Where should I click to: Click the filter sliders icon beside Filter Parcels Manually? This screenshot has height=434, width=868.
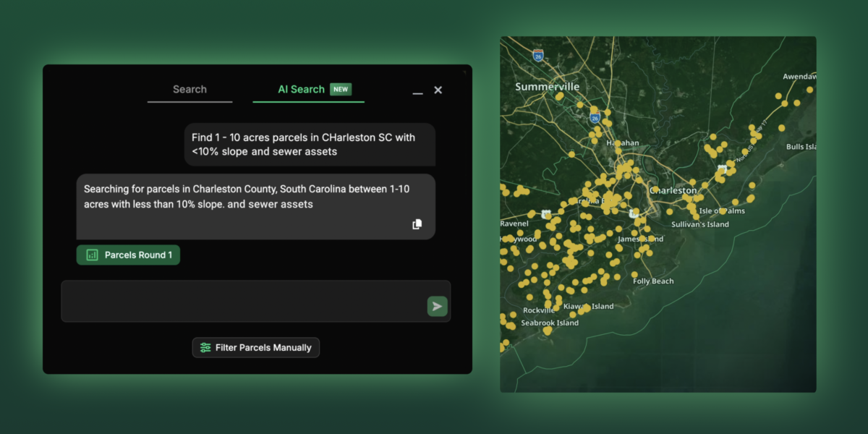[x=205, y=347]
